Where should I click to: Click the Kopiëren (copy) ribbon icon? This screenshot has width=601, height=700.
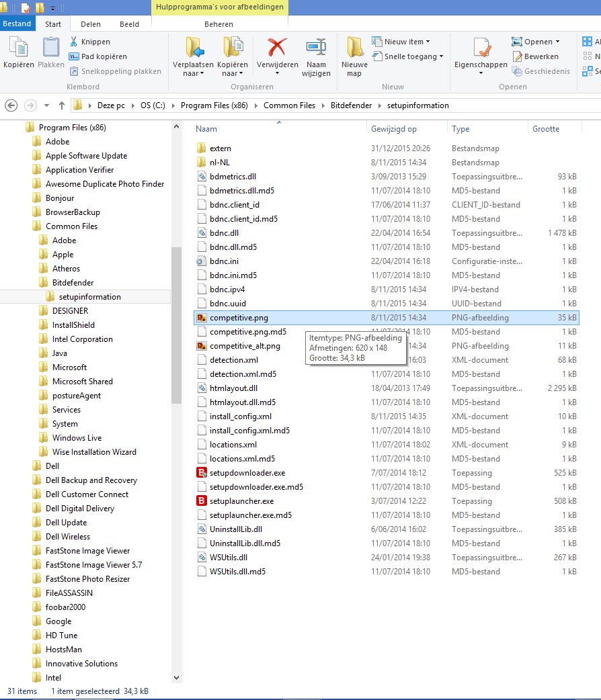pos(19,48)
